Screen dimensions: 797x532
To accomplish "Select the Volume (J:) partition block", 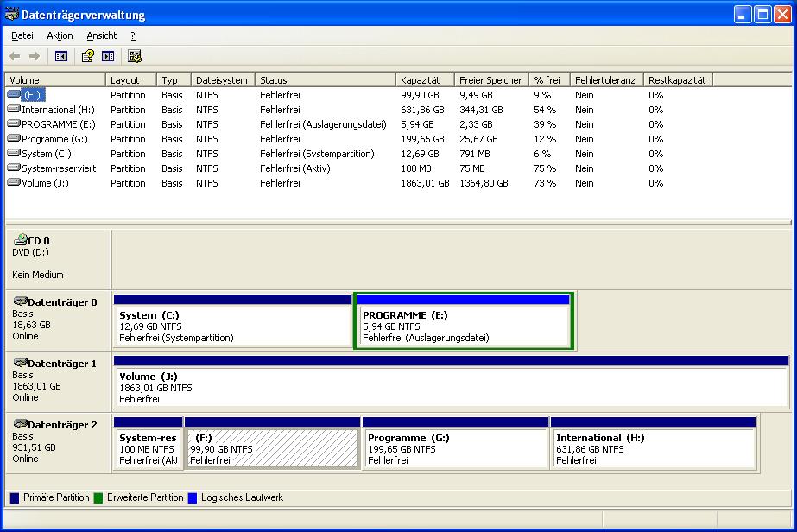I will point(452,382).
